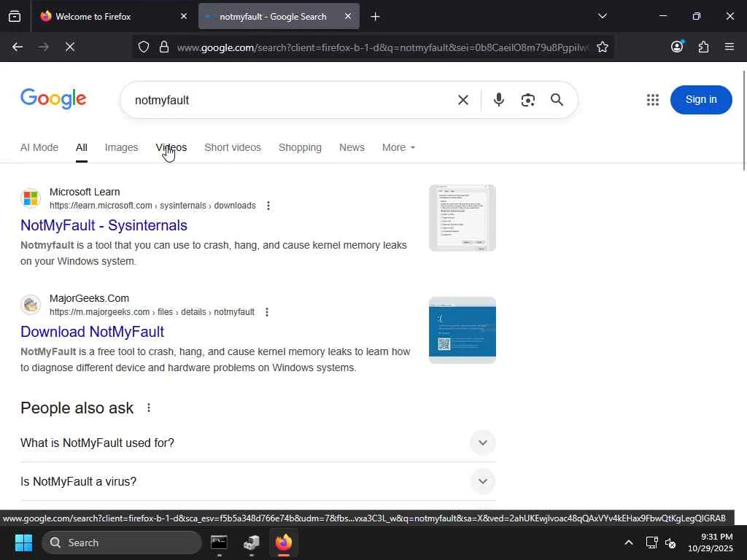Viewport: 747px width, 560px height.
Task: Open People also ask options menu
Action: click(149, 408)
